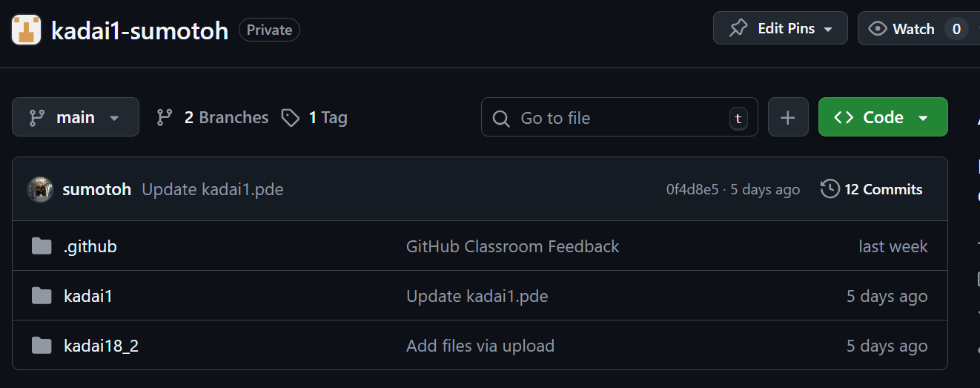Open the Edit Pins dropdown

tap(780, 29)
